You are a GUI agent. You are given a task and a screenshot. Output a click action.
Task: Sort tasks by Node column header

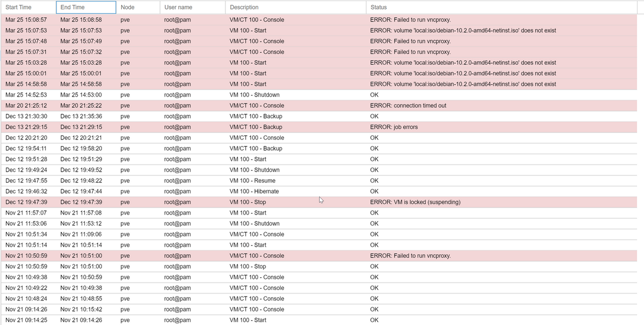pos(128,8)
